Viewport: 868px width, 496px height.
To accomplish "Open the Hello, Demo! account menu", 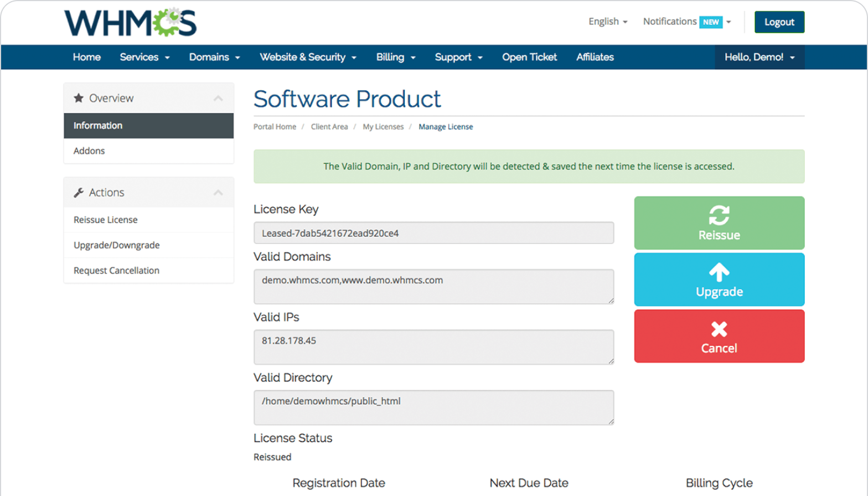I will (x=760, y=57).
